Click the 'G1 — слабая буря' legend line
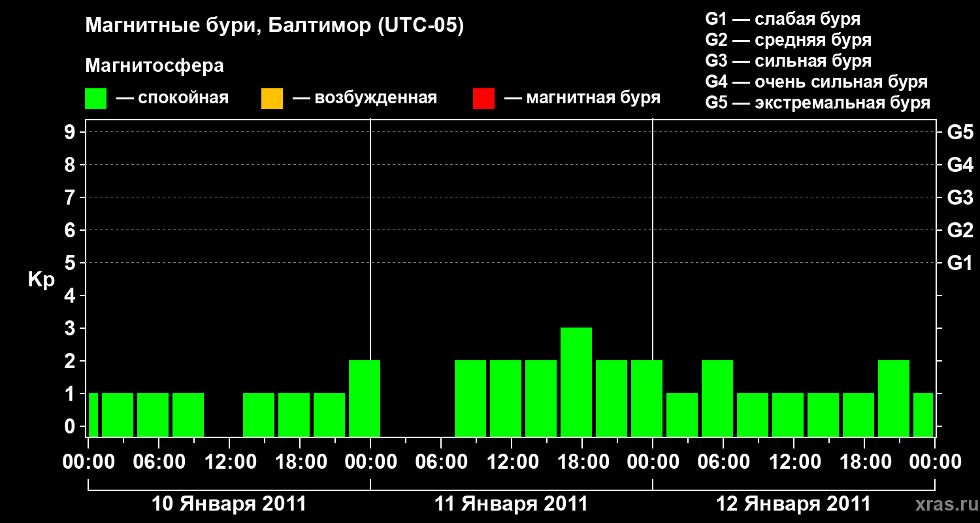 pyautogui.click(x=783, y=19)
